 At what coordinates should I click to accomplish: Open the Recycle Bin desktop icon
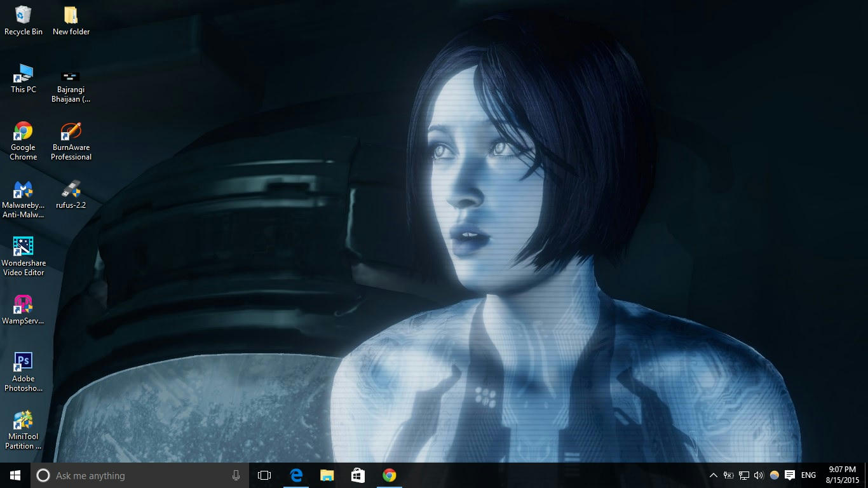click(24, 20)
